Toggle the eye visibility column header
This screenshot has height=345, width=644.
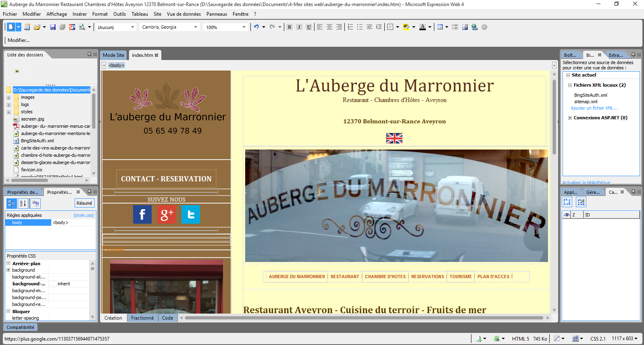coord(567,215)
